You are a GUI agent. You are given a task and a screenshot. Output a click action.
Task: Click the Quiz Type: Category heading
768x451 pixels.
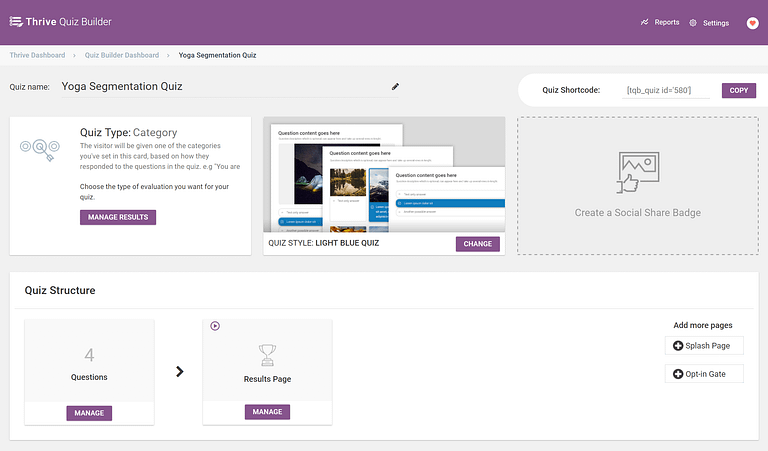coord(128,132)
